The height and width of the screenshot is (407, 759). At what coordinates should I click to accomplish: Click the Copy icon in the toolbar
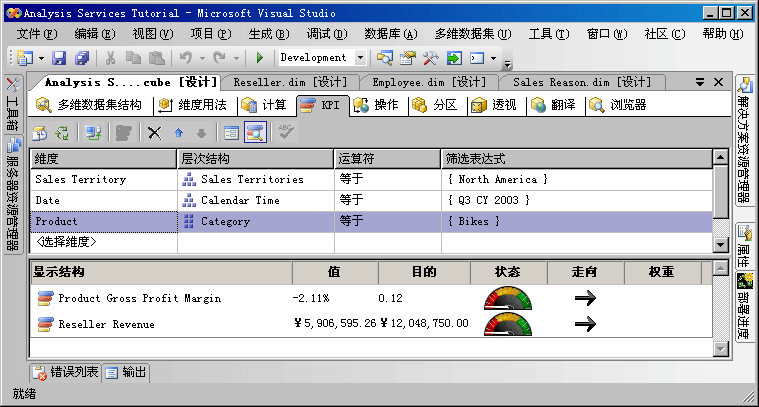[x=133, y=58]
